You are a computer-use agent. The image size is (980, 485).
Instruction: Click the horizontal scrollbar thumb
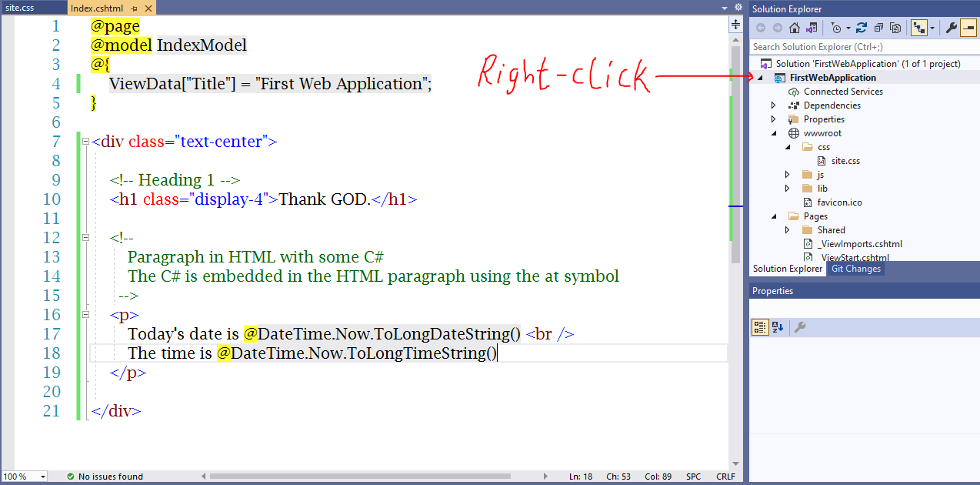(x=359, y=477)
